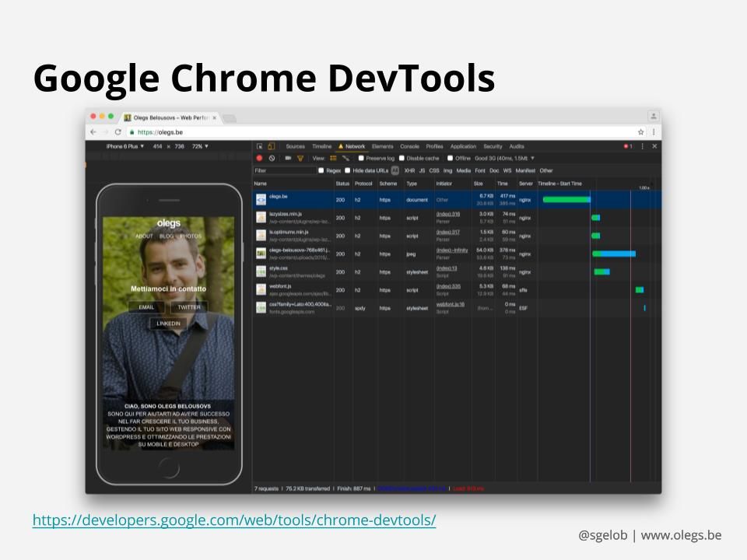Click the LINKEDIN button on phone preview
This screenshot has width=747, height=560.
pos(169,324)
